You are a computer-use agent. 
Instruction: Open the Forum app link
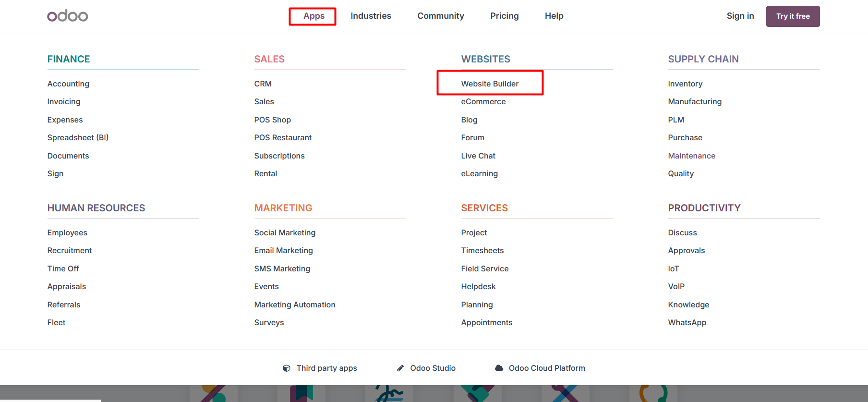click(x=472, y=138)
